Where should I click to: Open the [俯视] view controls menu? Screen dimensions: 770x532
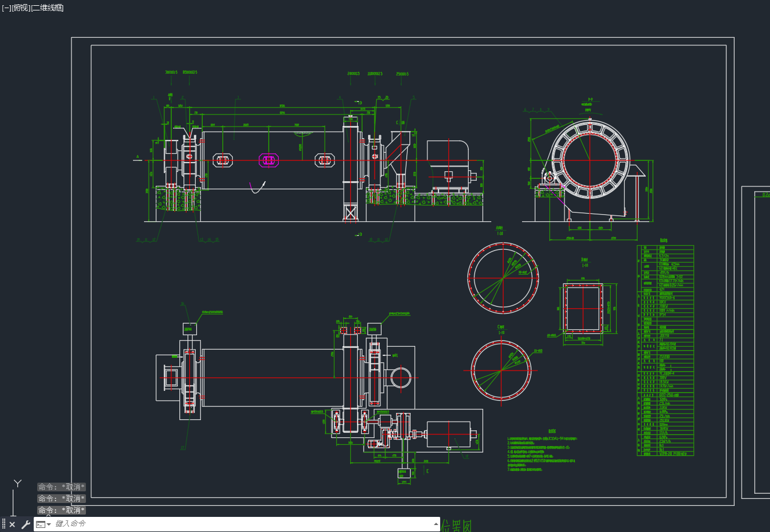tap(20, 8)
